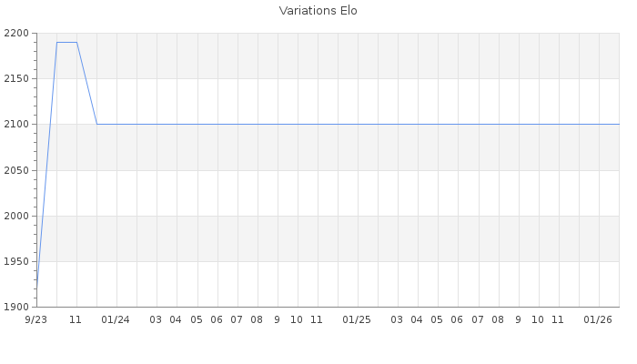Click the 03 label right after 01/25

397,319
